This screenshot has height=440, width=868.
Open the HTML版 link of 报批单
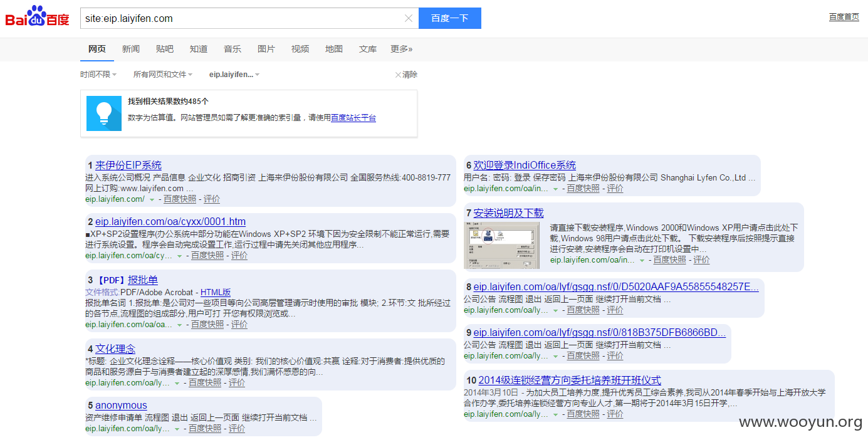[x=216, y=292]
